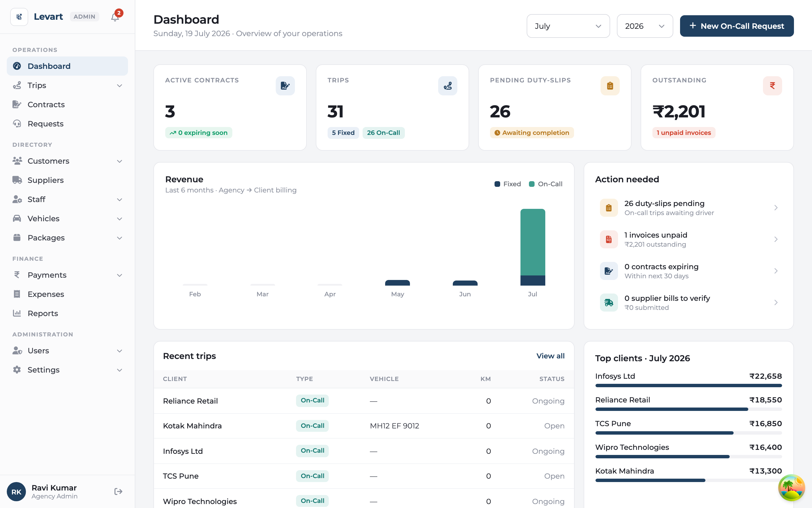Screen dimensions: 812x508
Task: Expand the Customers submenu chevron
Action: 120,161
